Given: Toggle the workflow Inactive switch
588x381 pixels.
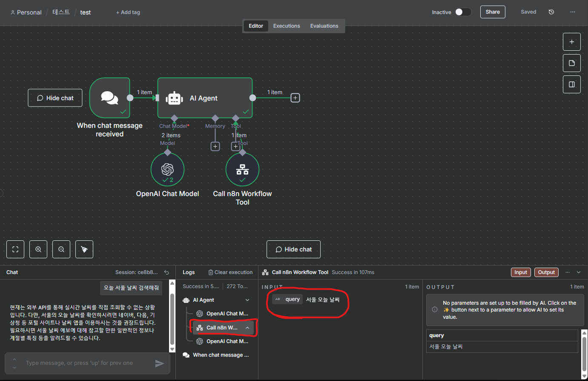Looking at the screenshot, I should coord(463,12).
